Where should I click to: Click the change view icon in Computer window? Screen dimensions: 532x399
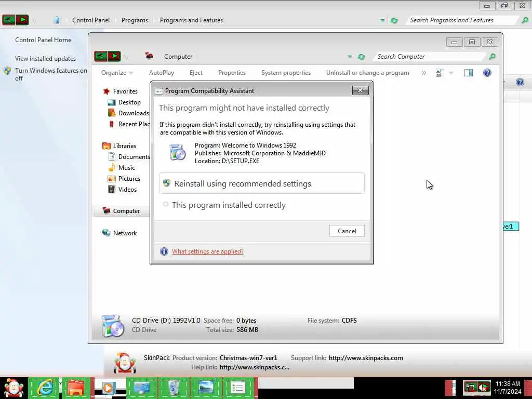click(440, 73)
